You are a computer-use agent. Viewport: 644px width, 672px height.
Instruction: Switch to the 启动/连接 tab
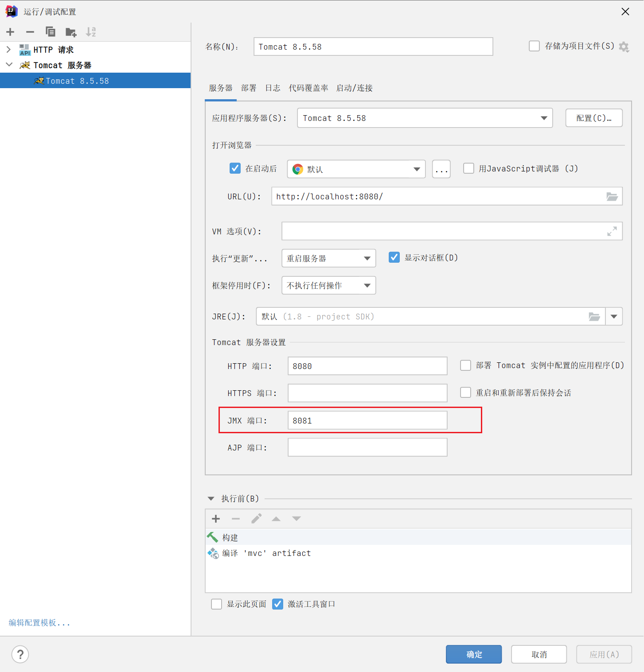click(355, 88)
